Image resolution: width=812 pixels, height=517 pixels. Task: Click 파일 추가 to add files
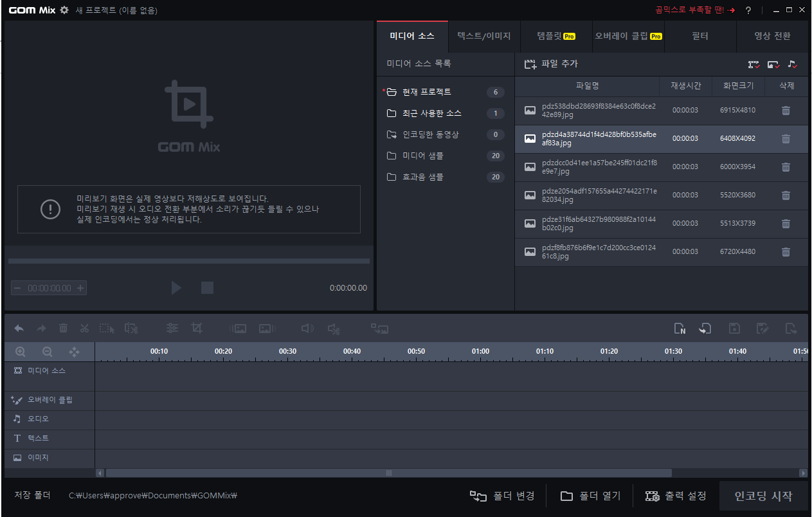click(551, 64)
